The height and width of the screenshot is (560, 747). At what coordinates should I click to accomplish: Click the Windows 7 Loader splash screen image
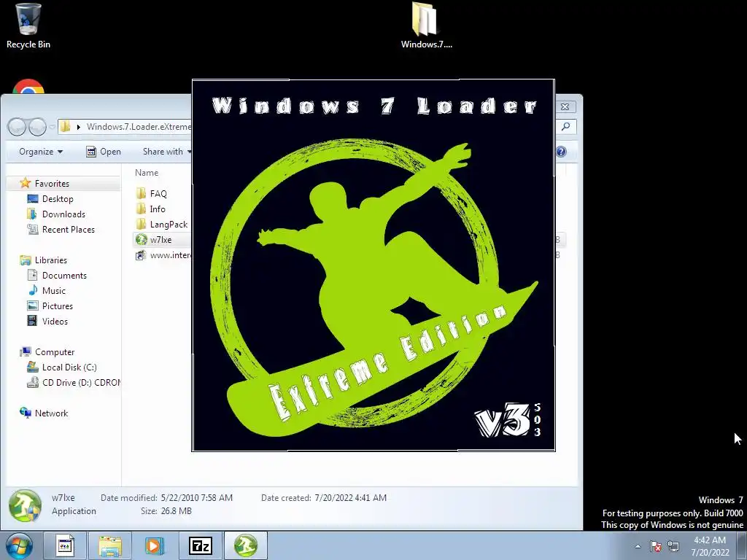(x=373, y=265)
